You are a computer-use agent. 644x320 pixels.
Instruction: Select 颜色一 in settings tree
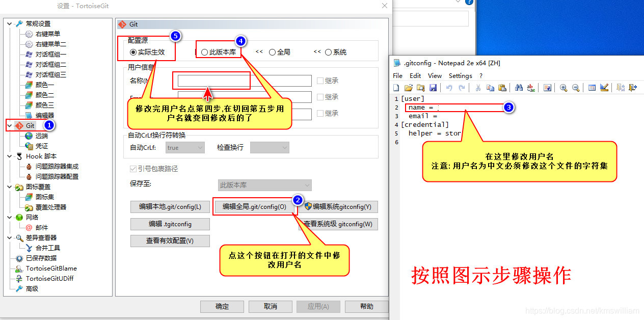[x=44, y=85]
